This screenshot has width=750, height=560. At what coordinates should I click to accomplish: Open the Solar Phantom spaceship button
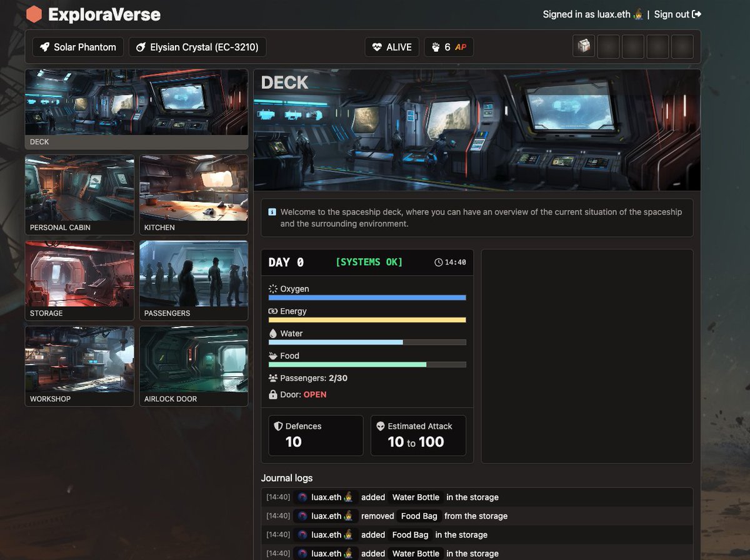78,47
